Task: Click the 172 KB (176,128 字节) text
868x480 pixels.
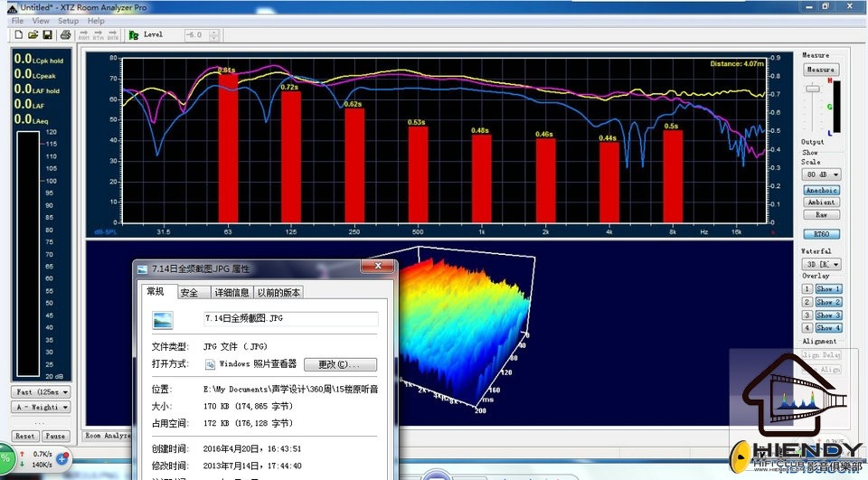Action: tap(248, 424)
